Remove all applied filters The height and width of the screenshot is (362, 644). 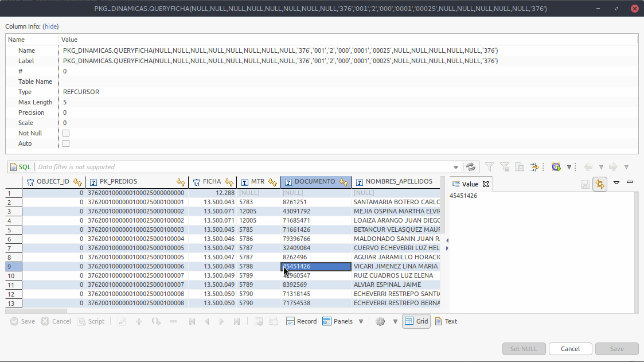[x=504, y=167]
